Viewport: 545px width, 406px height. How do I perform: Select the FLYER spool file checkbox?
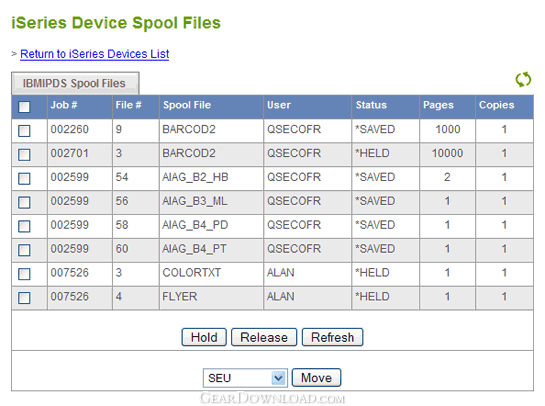pos(24,298)
